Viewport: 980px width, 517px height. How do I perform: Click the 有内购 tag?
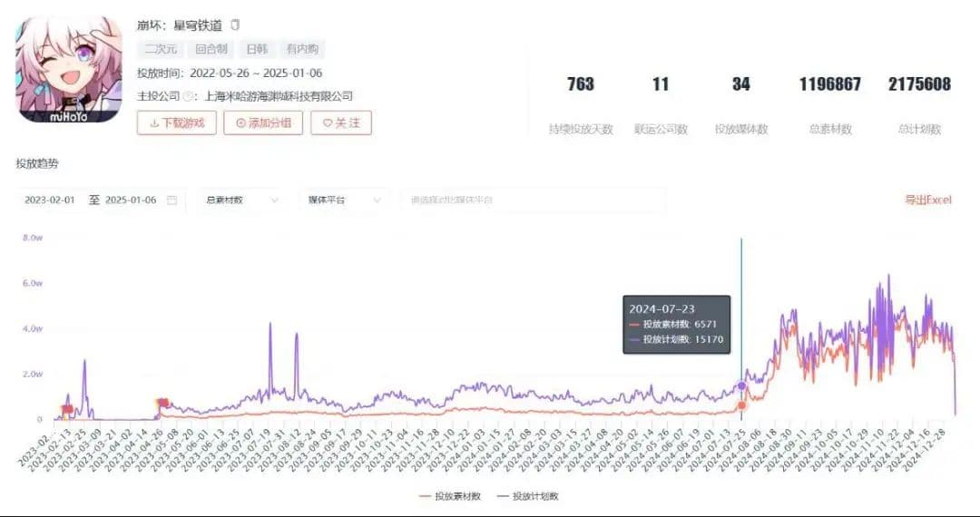(301, 50)
